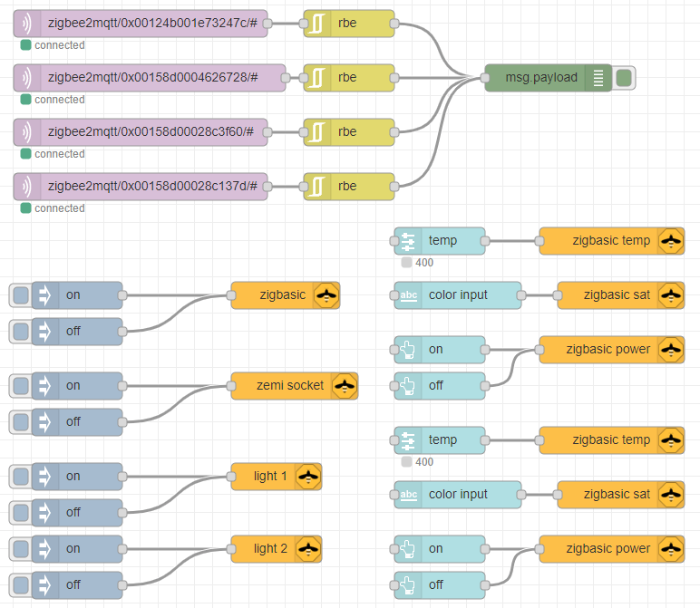Screen dimensions: 700x608
Task: Toggle the msg.payload debug node's green button
Action: click(x=624, y=78)
